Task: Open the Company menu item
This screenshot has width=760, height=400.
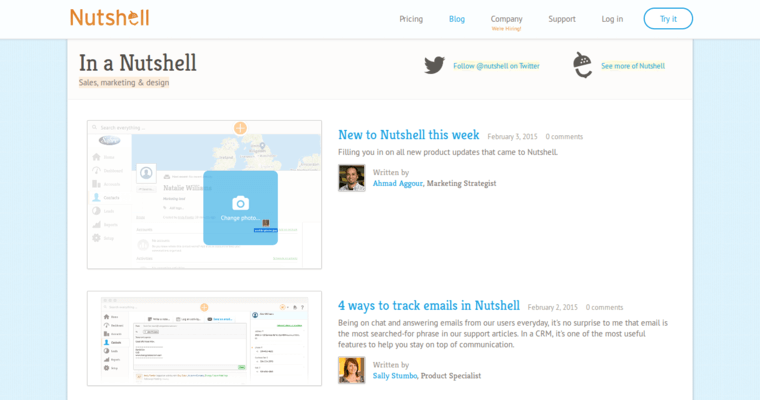Action: click(x=506, y=19)
